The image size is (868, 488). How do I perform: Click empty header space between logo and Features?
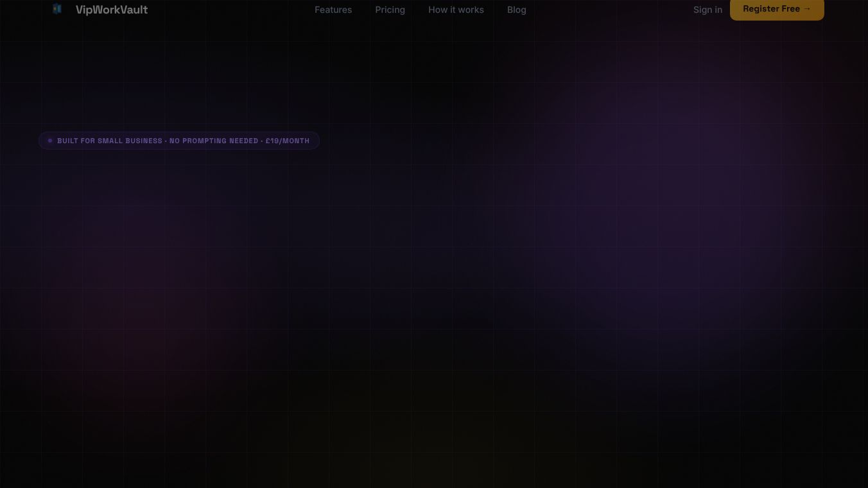231,10
